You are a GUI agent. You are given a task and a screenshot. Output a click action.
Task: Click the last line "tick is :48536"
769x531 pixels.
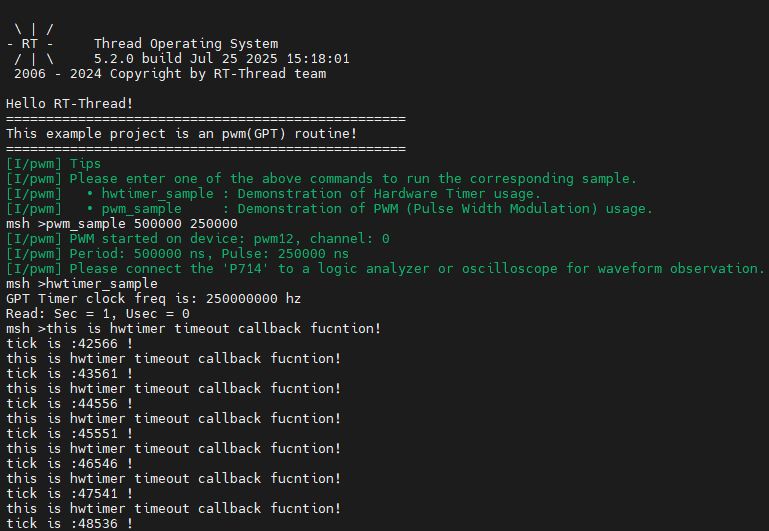70,523
